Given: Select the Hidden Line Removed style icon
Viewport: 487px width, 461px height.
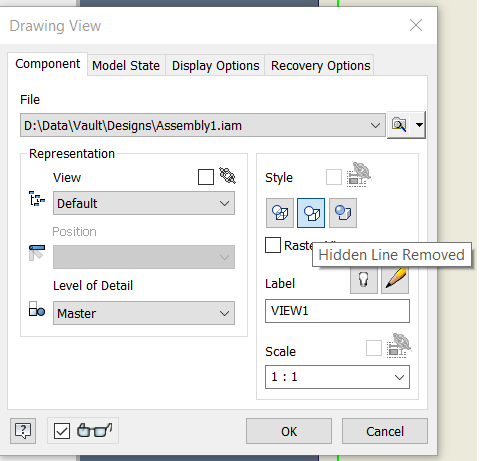Looking at the screenshot, I should click(311, 213).
